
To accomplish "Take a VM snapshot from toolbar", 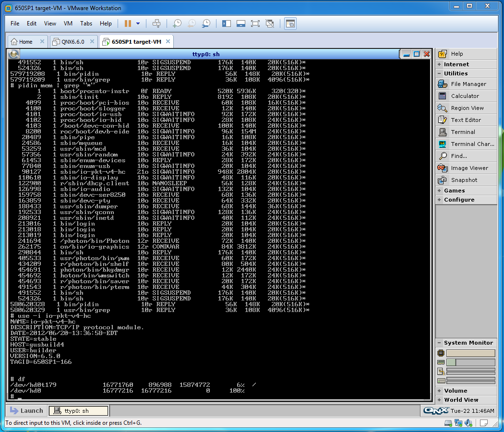I will coord(177,24).
